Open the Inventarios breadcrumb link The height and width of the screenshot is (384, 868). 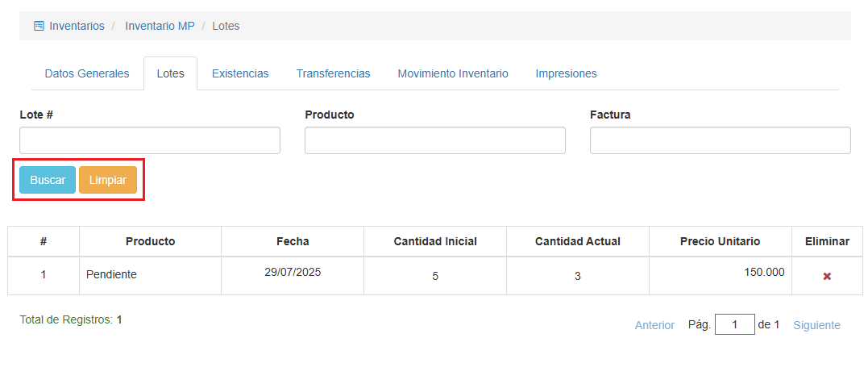point(77,26)
